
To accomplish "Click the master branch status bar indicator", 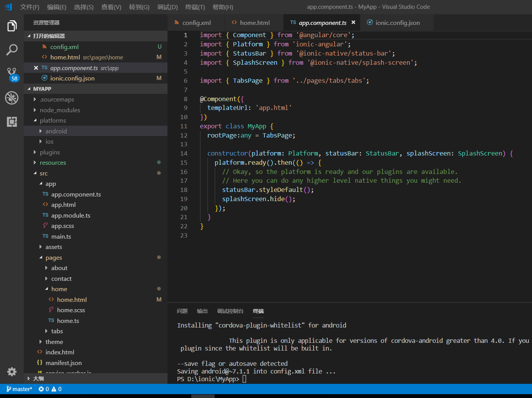I will (20, 389).
